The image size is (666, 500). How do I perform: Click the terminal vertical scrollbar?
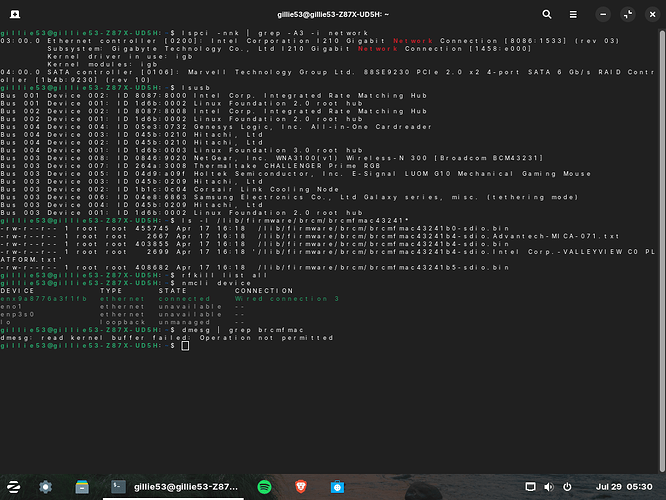pyautogui.click(x=662, y=251)
